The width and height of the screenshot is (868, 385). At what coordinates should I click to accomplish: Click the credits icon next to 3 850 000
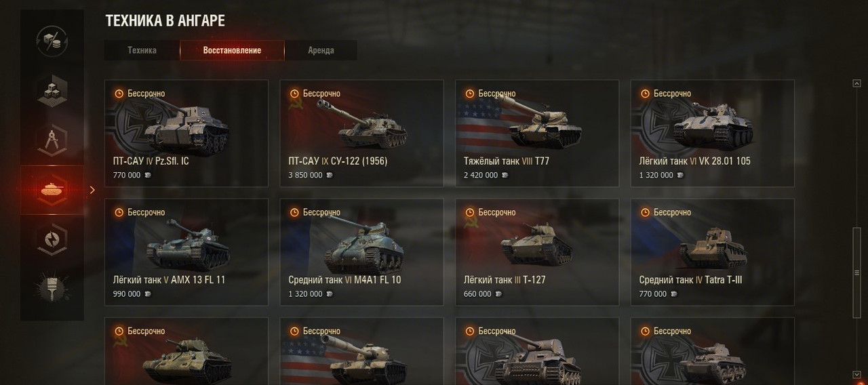(x=330, y=176)
